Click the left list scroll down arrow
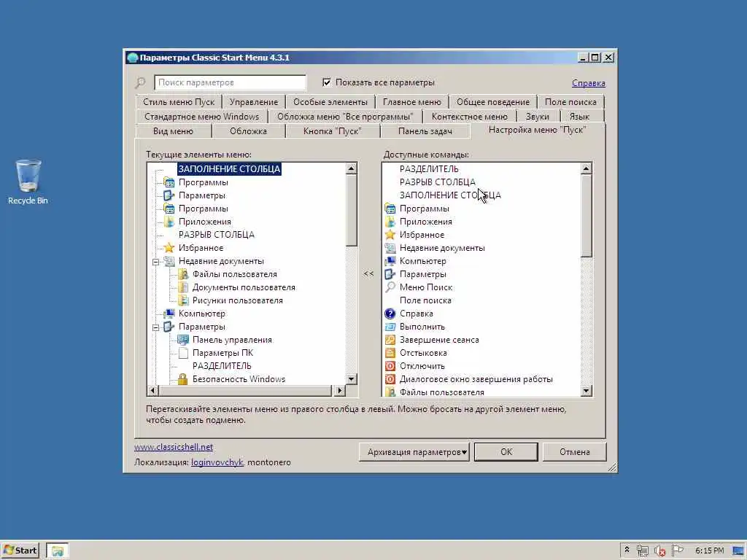This screenshot has height=560, width=747. (352, 379)
